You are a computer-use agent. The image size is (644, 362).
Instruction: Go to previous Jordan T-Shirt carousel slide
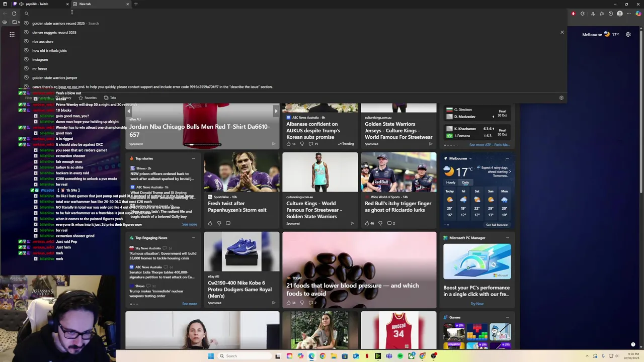(129, 111)
